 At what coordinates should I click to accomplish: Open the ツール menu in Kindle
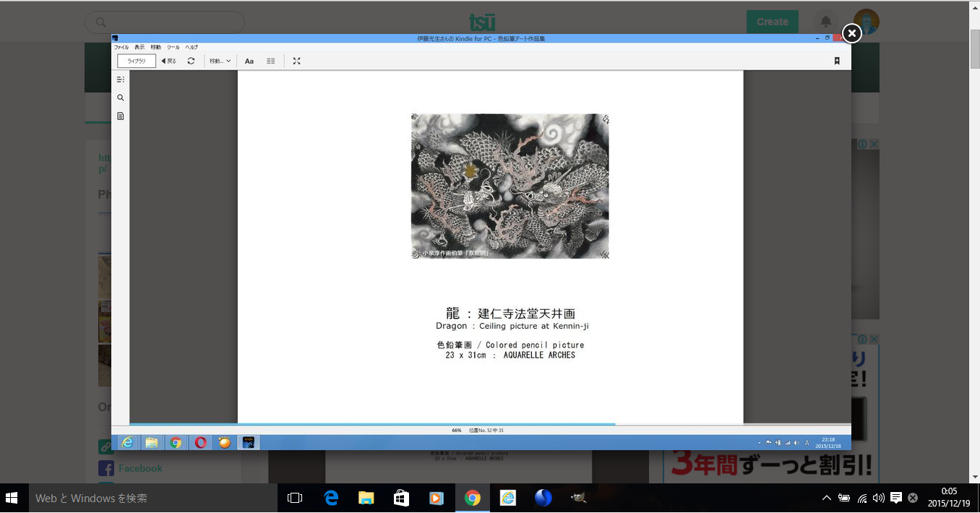[x=173, y=48]
